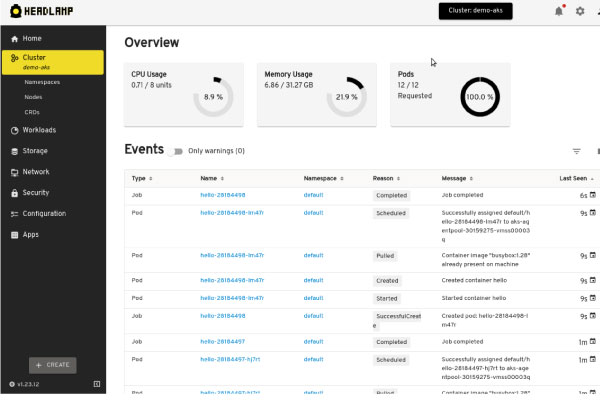Click the Security lock icon
600x400 pixels.
(15, 193)
